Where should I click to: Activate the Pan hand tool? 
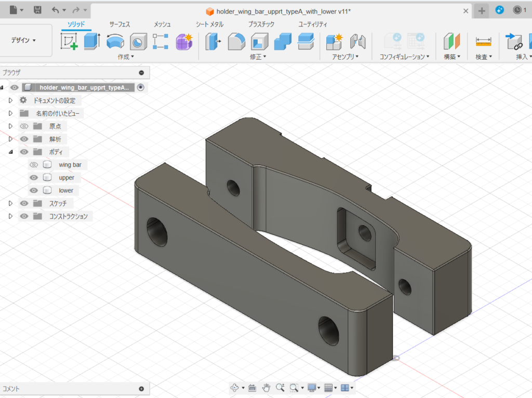266,388
